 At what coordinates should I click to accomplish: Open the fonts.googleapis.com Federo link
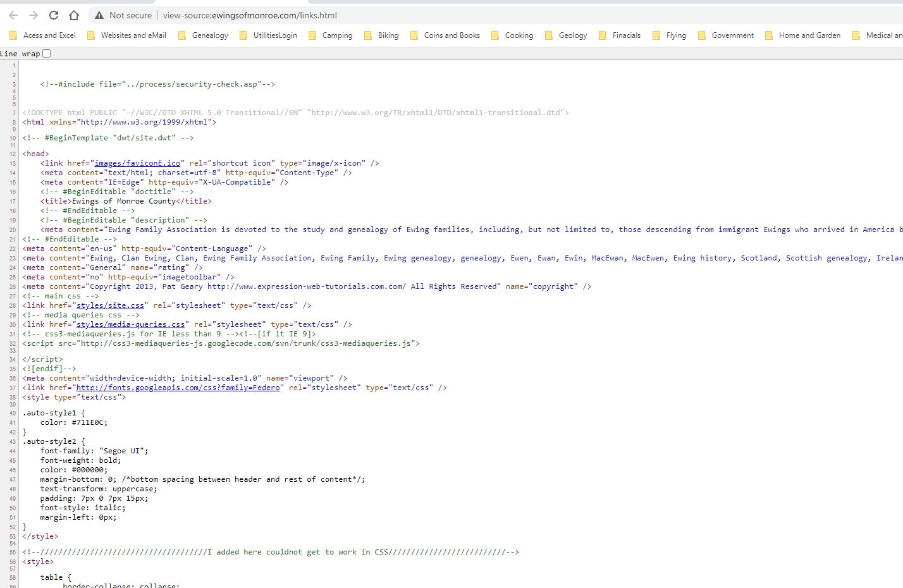(x=178, y=388)
